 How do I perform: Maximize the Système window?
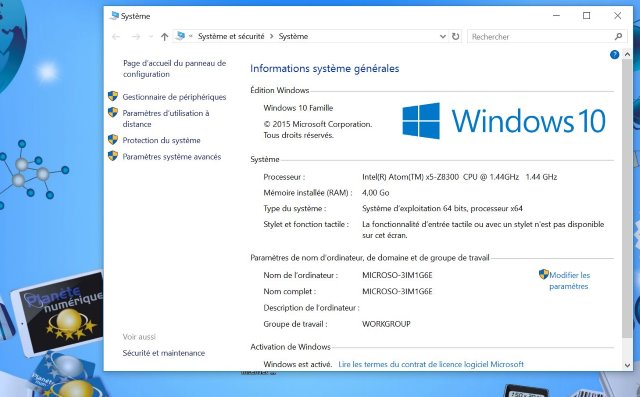point(587,16)
